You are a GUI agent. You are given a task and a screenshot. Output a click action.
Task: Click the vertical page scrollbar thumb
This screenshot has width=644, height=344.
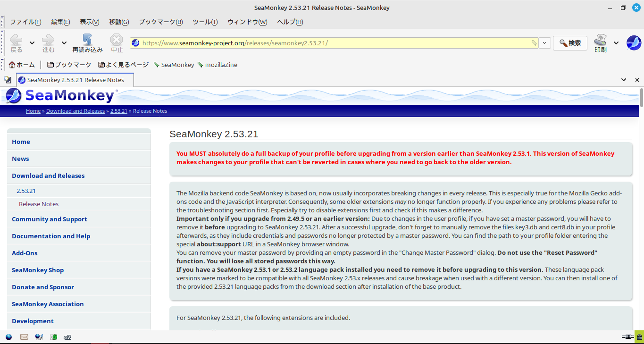[x=641, y=98]
